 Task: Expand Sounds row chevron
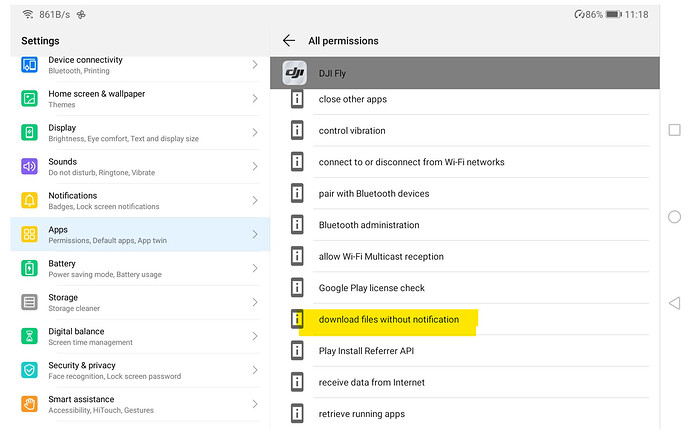(x=255, y=166)
